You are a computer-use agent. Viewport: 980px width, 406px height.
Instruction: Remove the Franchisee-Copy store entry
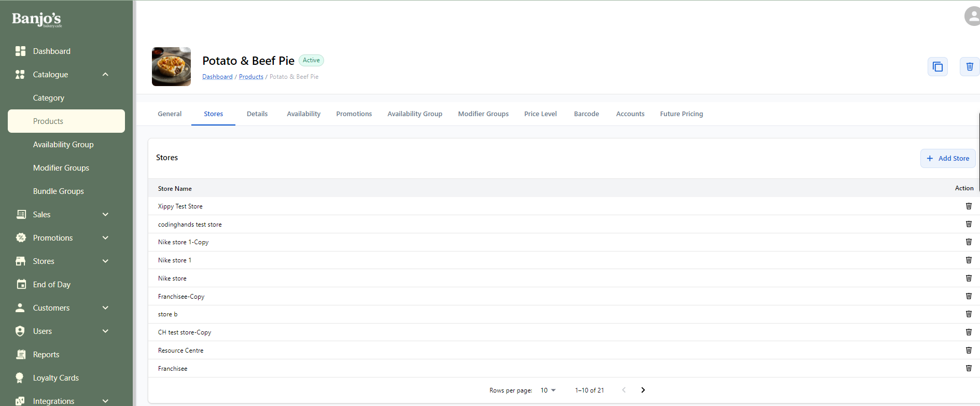coord(968,297)
